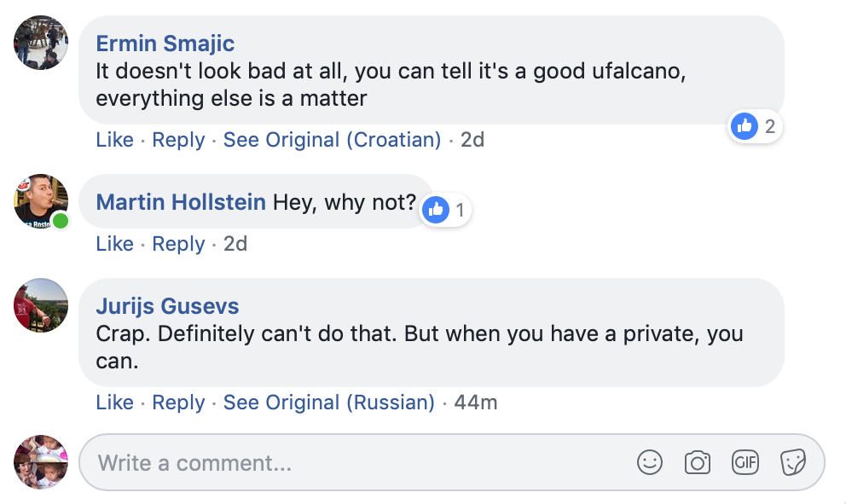The height and width of the screenshot is (504, 846).
Task: Open Jurijs Gusevs' profile picture
Action: (x=41, y=305)
